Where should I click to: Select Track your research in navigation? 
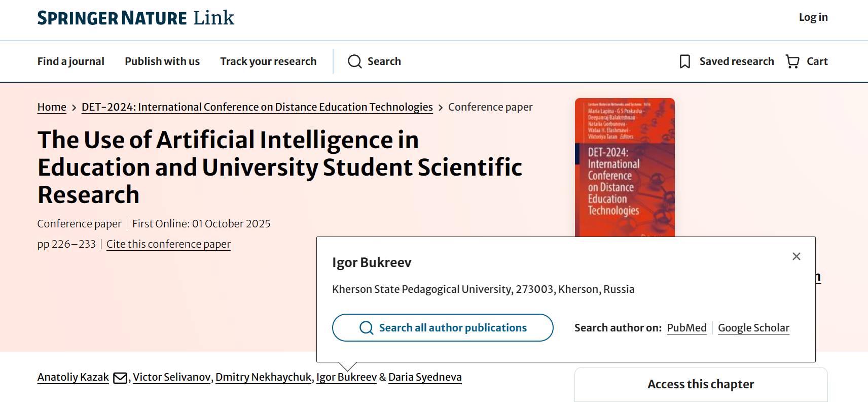tap(268, 61)
